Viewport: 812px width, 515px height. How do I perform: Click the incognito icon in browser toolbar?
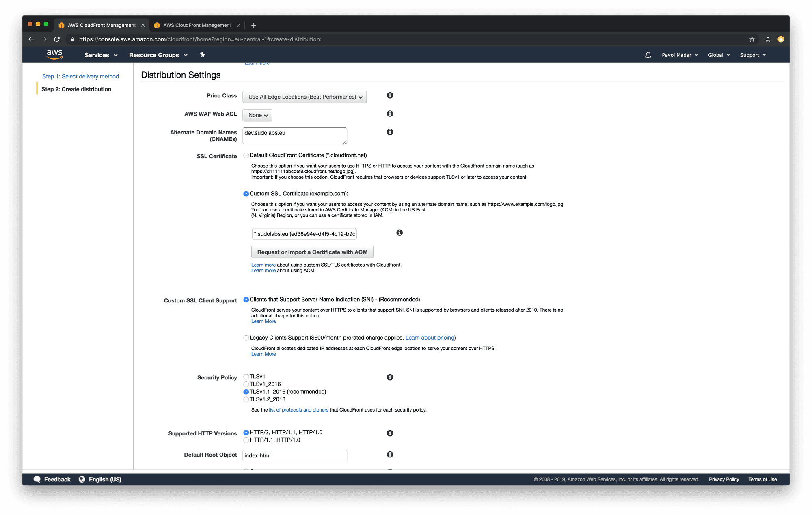(768, 39)
